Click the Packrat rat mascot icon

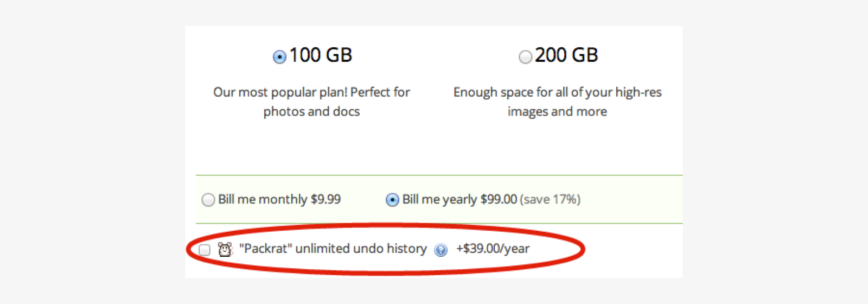225,249
